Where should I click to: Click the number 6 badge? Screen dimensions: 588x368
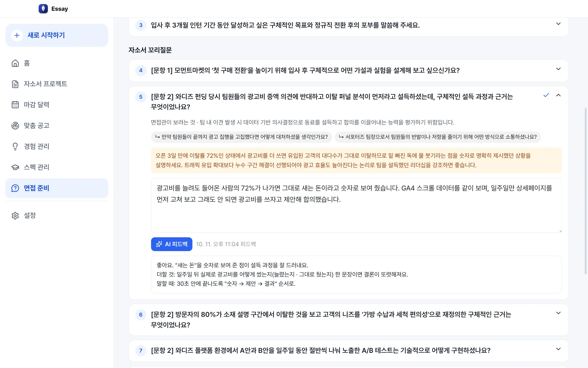tap(141, 315)
